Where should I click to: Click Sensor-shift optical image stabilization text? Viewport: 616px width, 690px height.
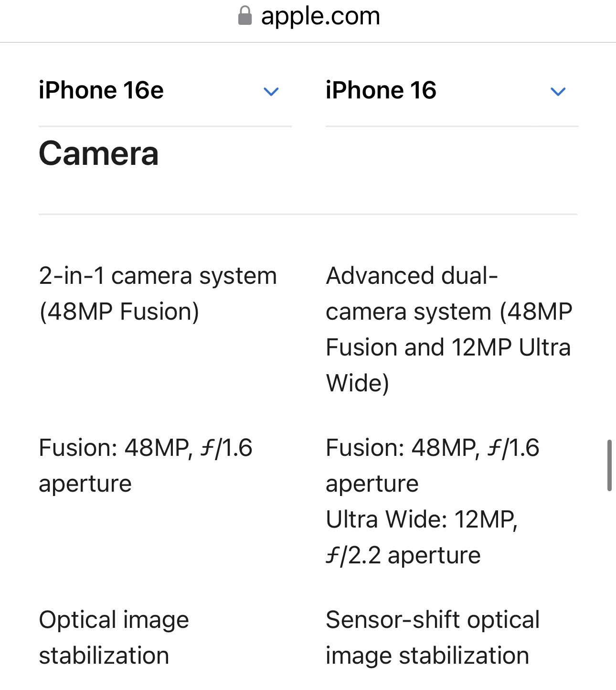click(x=432, y=637)
